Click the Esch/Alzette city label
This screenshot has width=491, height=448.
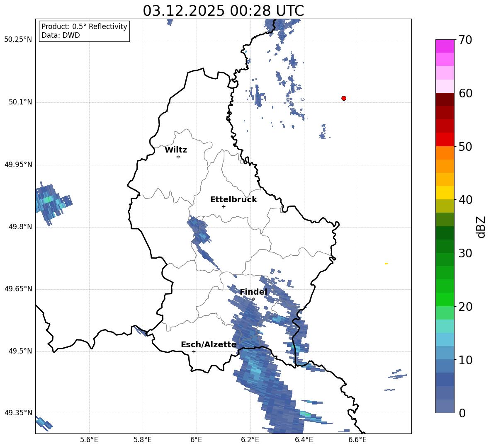209,344
